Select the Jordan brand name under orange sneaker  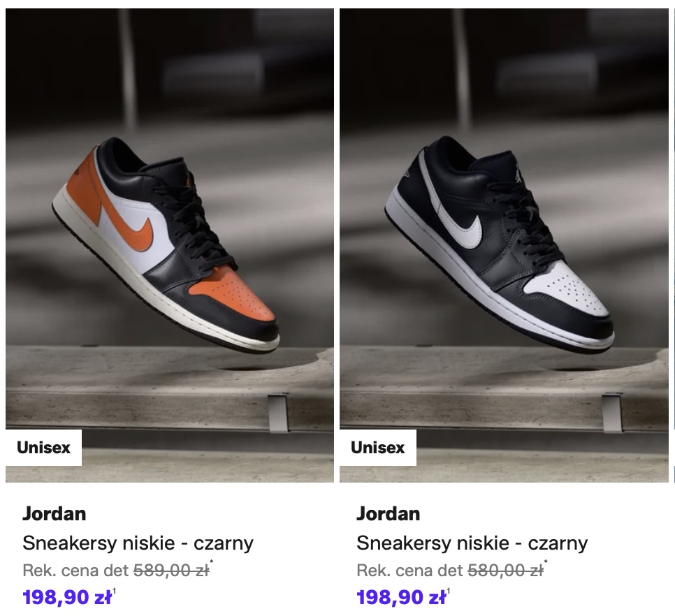[x=55, y=513]
